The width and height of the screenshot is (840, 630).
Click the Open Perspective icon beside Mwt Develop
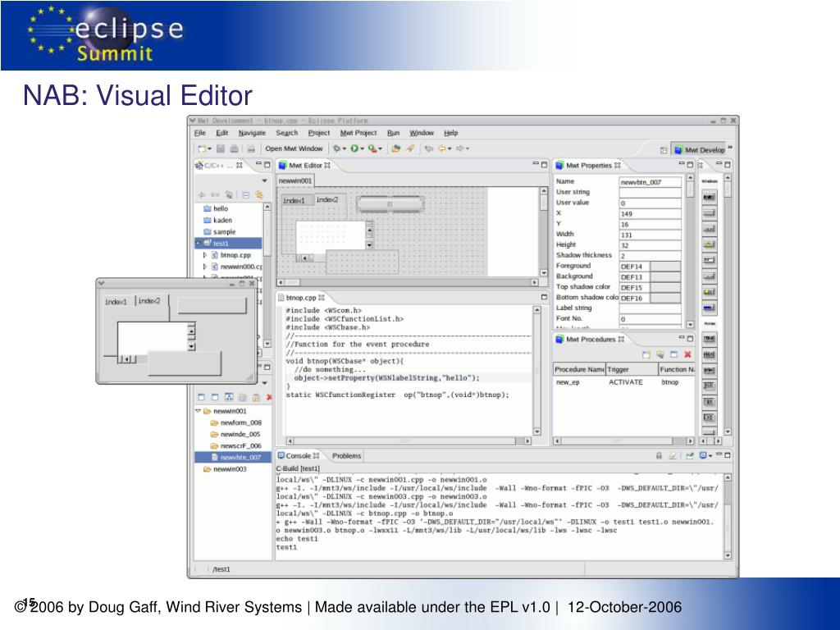[663, 150]
